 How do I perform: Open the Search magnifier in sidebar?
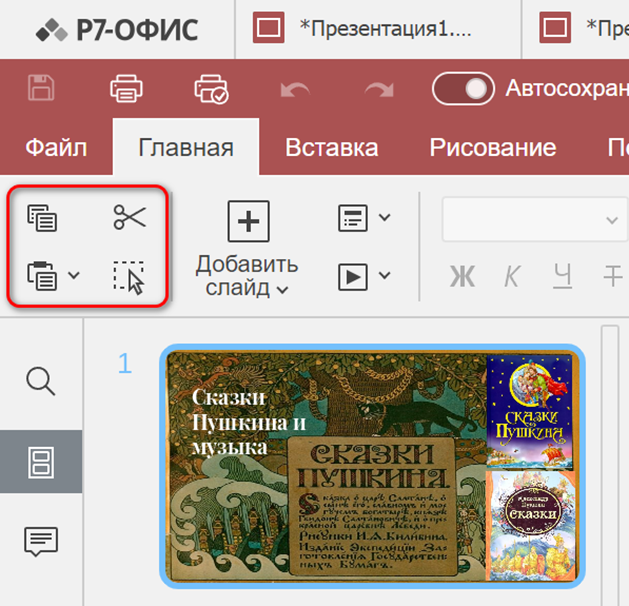pyautogui.click(x=41, y=381)
